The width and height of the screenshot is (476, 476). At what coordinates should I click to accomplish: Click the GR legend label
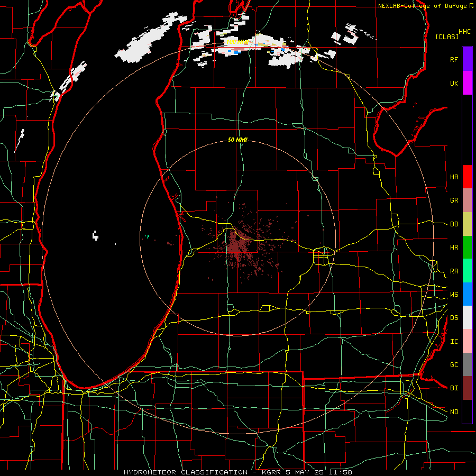tap(454, 200)
